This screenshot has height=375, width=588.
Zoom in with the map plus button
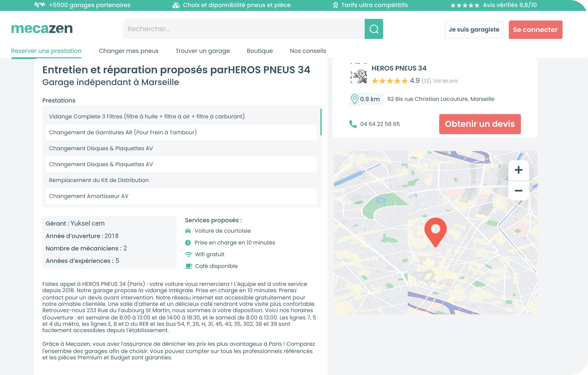click(518, 170)
